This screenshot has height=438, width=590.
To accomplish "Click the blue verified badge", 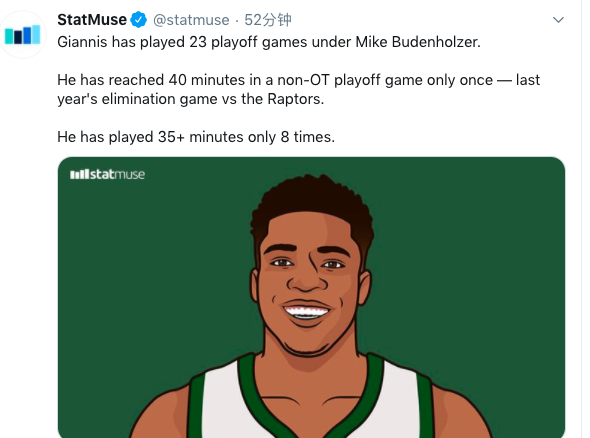I will (x=138, y=20).
